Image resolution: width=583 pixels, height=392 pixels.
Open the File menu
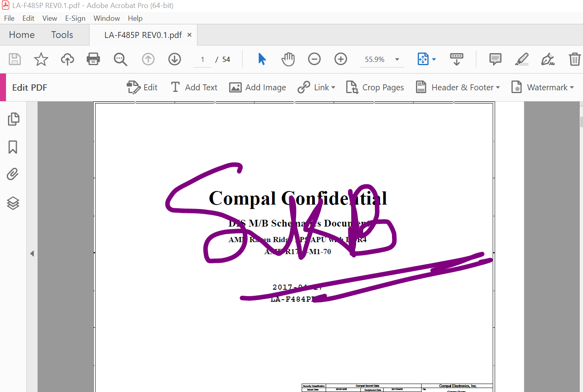9,18
